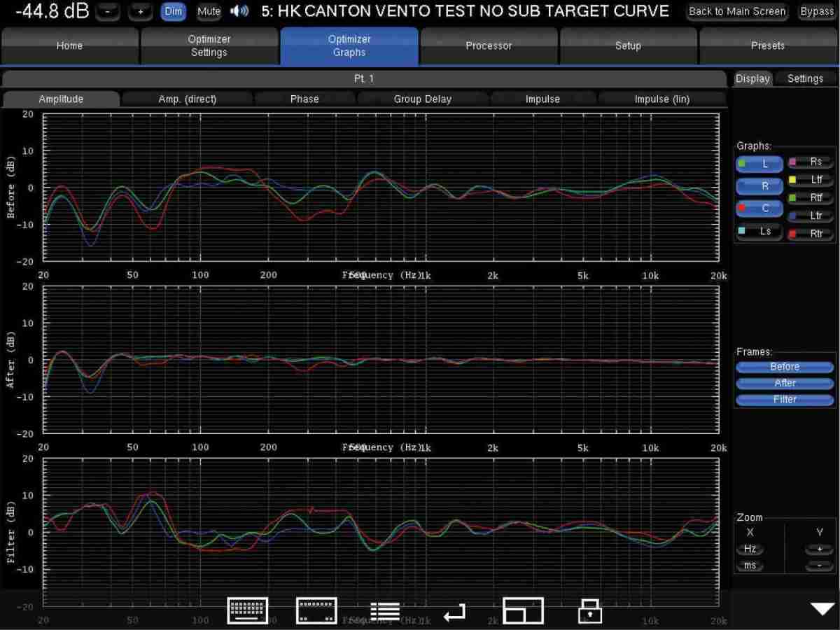The height and width of the screenshot is (630, 840).
Task: Click inside the After (dB) graph
Action: click(381, 360)
